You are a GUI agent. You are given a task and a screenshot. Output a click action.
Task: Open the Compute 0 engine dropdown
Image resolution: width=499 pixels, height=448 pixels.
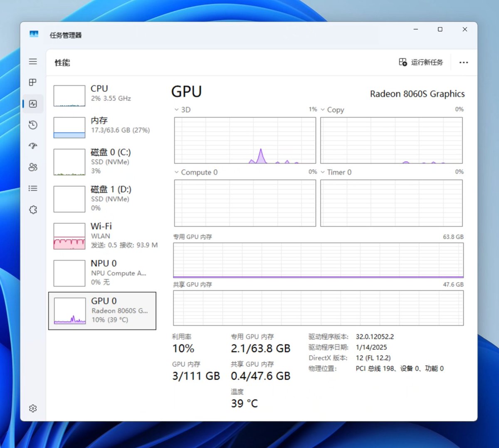click(x=196, y=172)
